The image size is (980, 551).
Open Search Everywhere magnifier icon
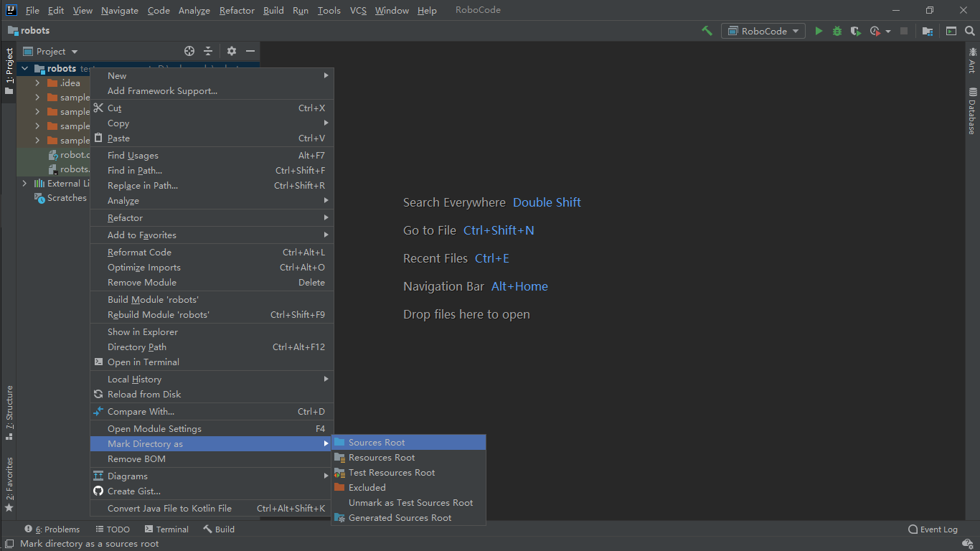coord(970,31)
